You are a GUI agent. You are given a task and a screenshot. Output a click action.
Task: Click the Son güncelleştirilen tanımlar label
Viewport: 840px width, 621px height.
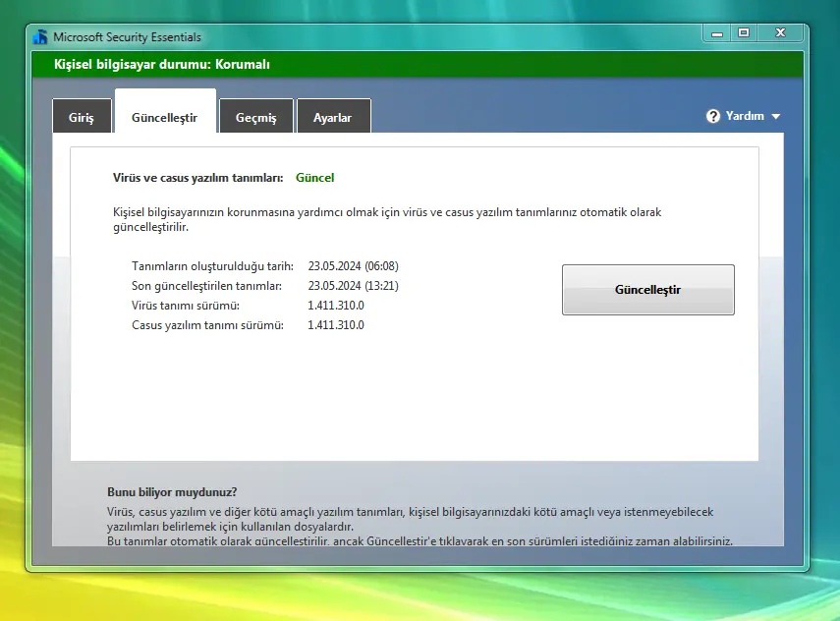[206, 286]
